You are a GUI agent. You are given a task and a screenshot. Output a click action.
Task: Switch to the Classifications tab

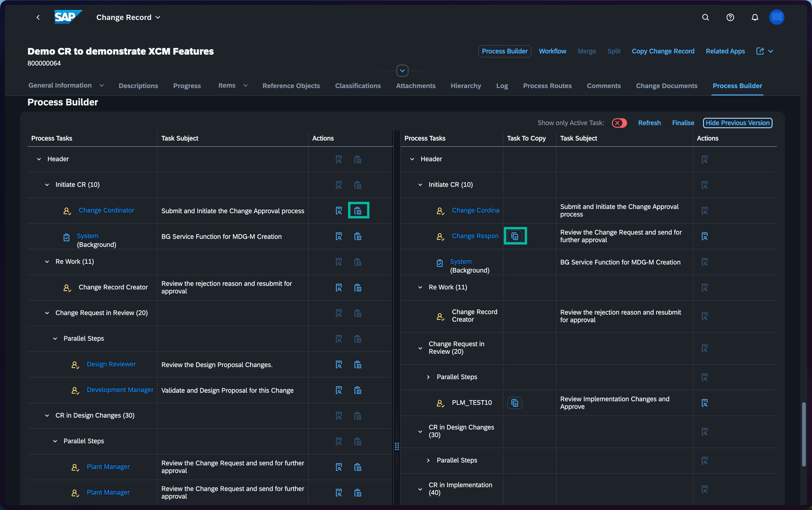coord(358,86)
